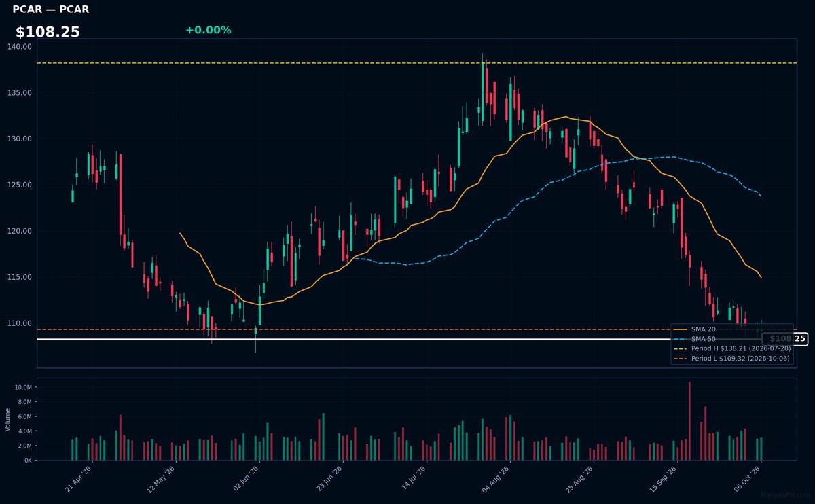Click the 8.0M volume axis label
Viewport: 815px width, 504px height.
point(24,402)
